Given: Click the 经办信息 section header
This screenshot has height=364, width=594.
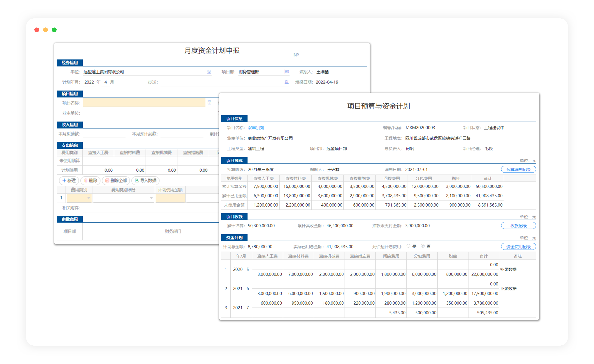Looking at the screenshot, I should pyautogui.click(x=70, y=63).
